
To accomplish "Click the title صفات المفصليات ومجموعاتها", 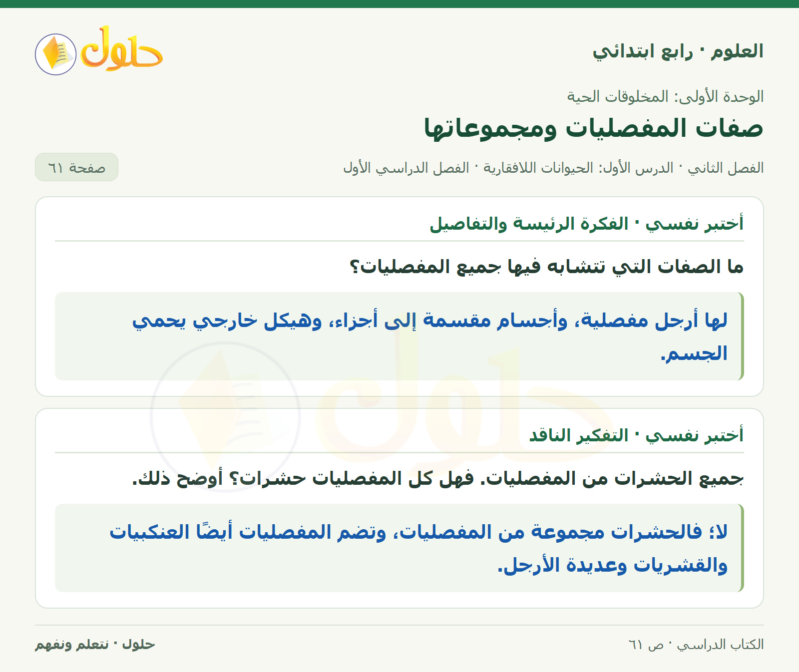I will [x=594, y=128].
